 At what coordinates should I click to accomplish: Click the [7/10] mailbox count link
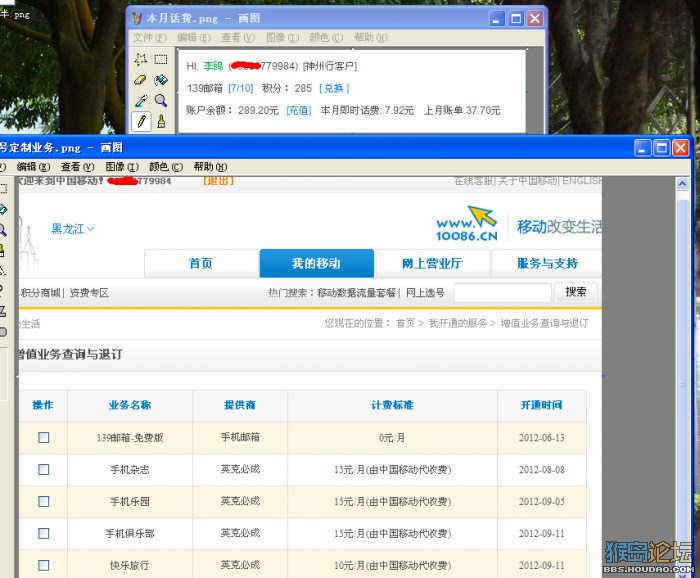click(241, 88)
